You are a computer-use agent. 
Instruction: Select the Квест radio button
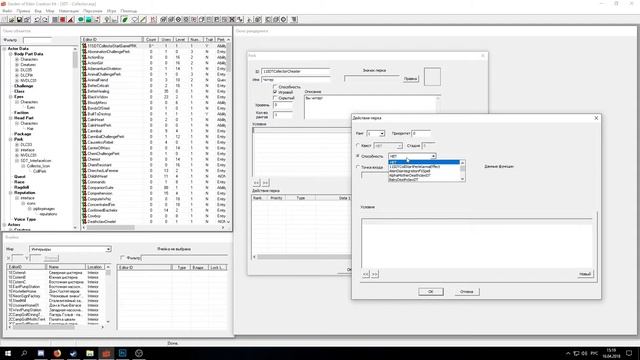click(x=358, y=145)
